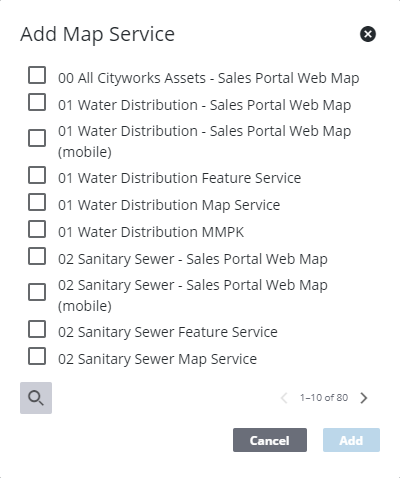Screen dimensions: 400x478
Task: Go to the previous page arrow
Action: (x=284, y=398)
